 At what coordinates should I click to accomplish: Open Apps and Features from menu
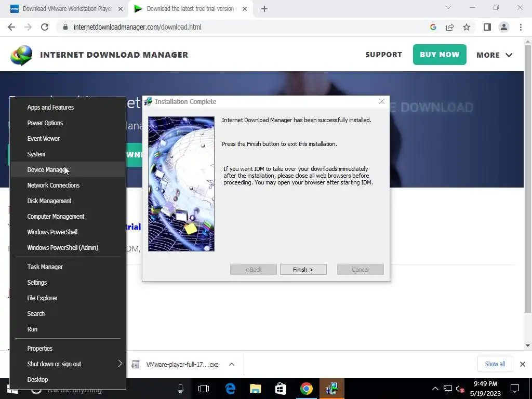tap(68, 107)
